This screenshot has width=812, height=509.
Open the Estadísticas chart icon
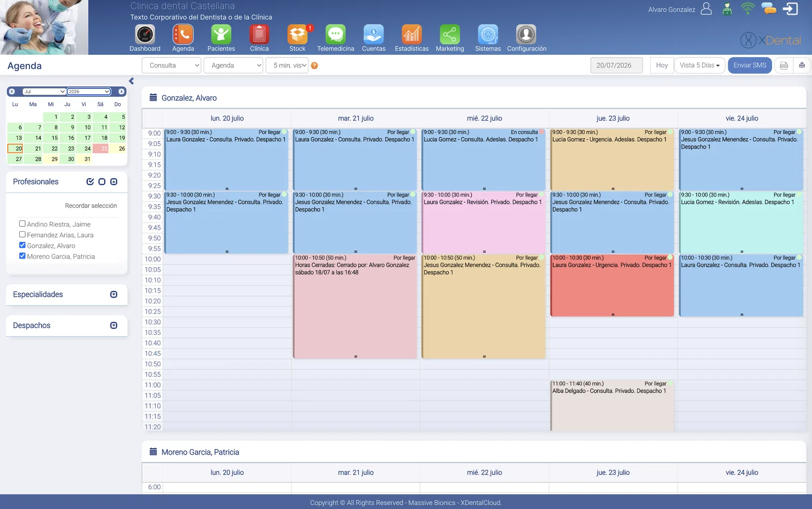[412, 35]
